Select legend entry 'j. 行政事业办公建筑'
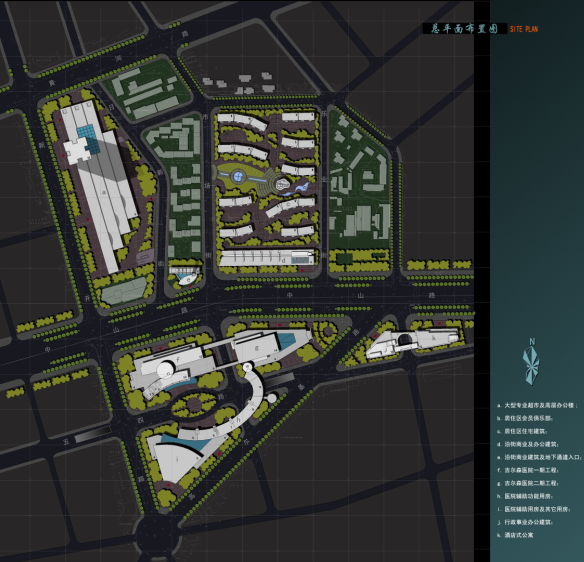Image resolution: width=584 pixels, height=562 pixels. coord(524,522)
